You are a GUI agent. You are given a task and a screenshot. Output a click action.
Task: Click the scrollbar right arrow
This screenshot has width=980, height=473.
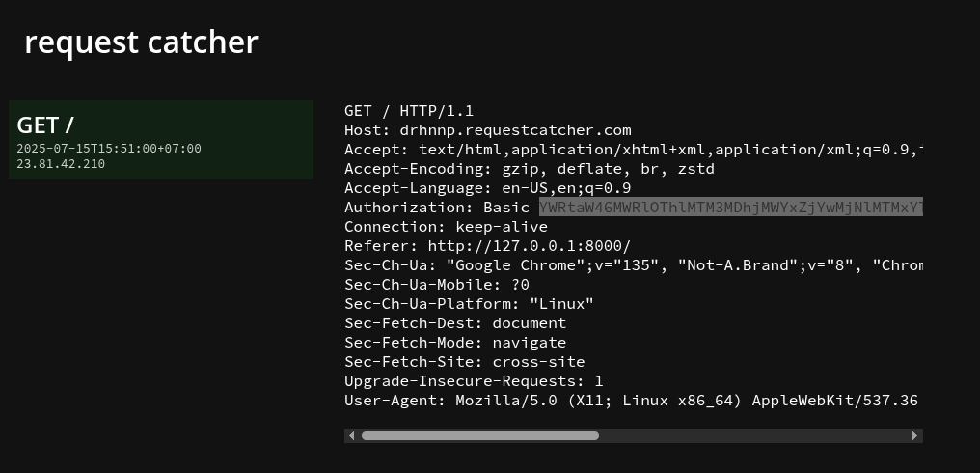[x=915, y=435]
